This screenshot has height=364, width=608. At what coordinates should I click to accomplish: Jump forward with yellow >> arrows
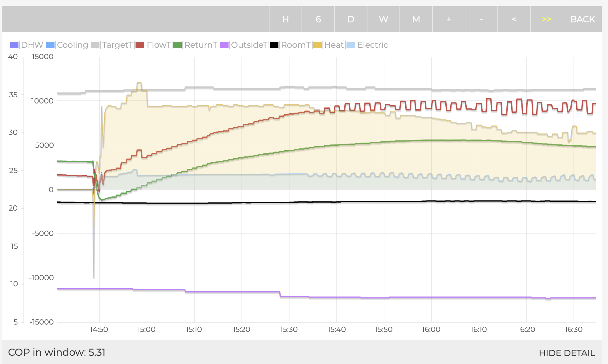point(547,19)
